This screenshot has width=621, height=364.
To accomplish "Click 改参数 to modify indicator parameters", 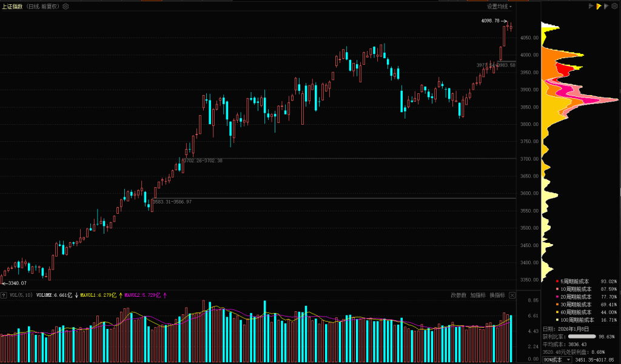I will coord(458,296).
